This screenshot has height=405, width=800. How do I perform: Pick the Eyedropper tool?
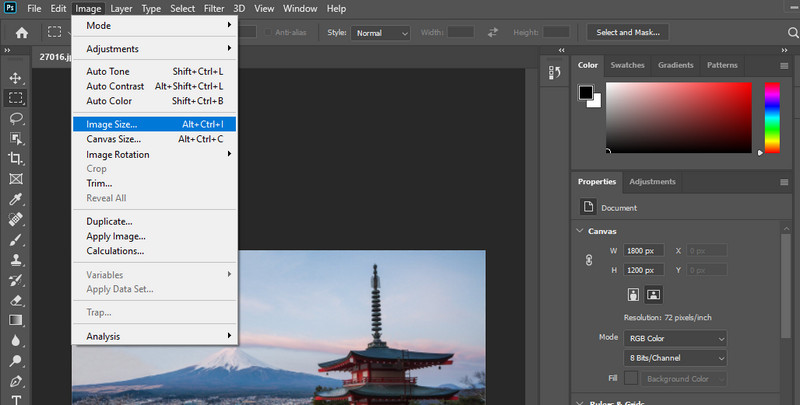click(16, 199)
